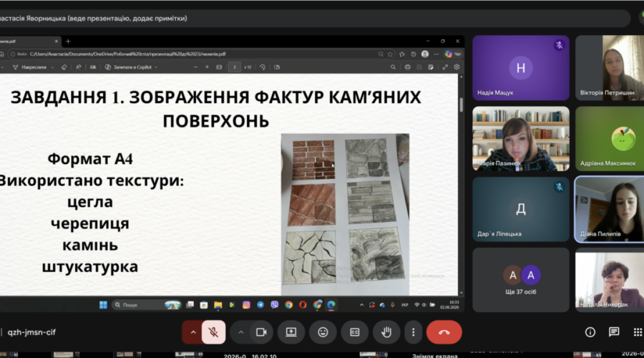Print the PDF document icon
Image resolution: width=644 pixels, height=358 pixels.
tap(407, 67)
